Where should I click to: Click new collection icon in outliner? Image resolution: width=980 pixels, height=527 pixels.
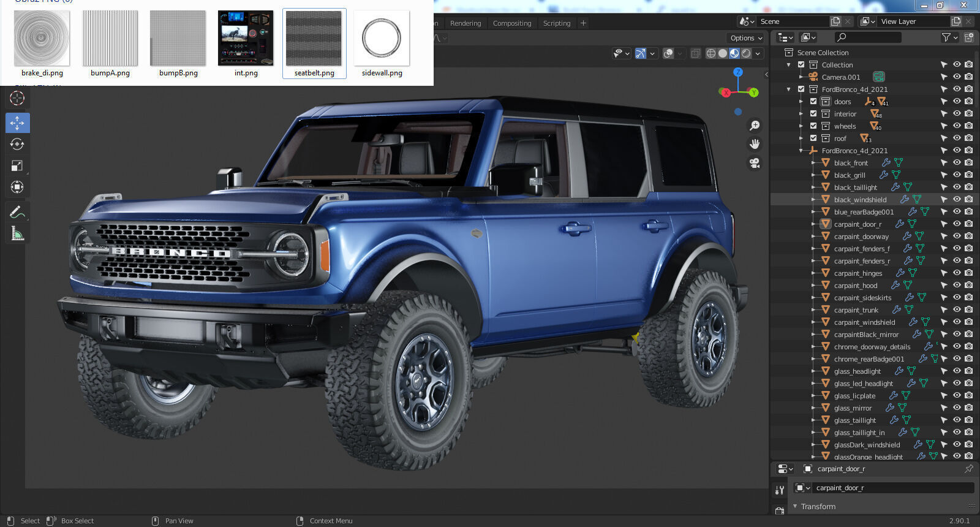pos(969,38)
